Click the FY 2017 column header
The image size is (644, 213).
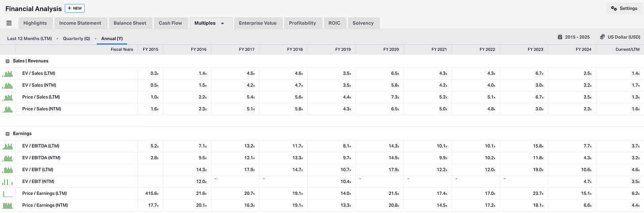(x=246, y=50)
